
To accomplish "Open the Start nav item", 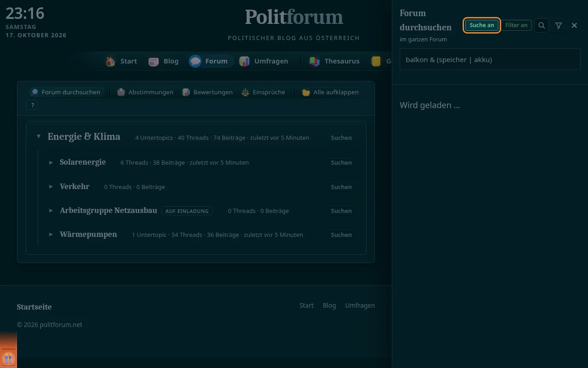I will 121,61.
